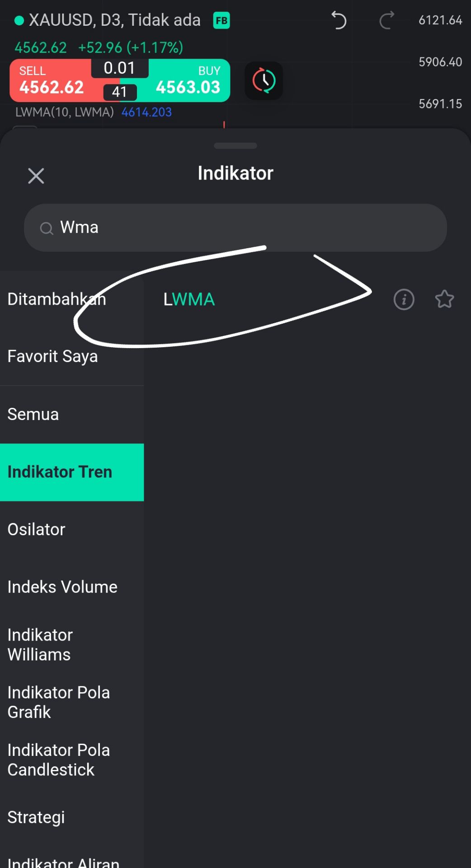Close the Indikator panel with X
Image resolution: width=471 pixels, height=868 pixels.
[x=36, y=176]
